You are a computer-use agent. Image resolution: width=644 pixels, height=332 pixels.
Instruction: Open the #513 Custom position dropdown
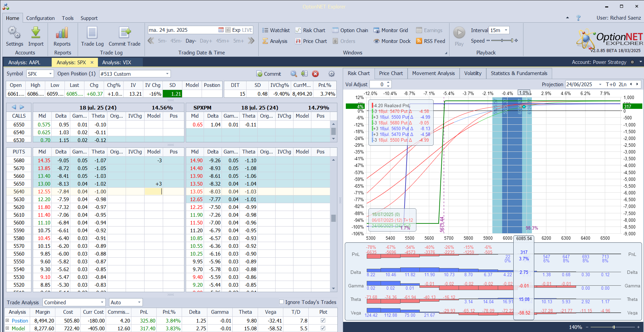click(x=167, y=74)
